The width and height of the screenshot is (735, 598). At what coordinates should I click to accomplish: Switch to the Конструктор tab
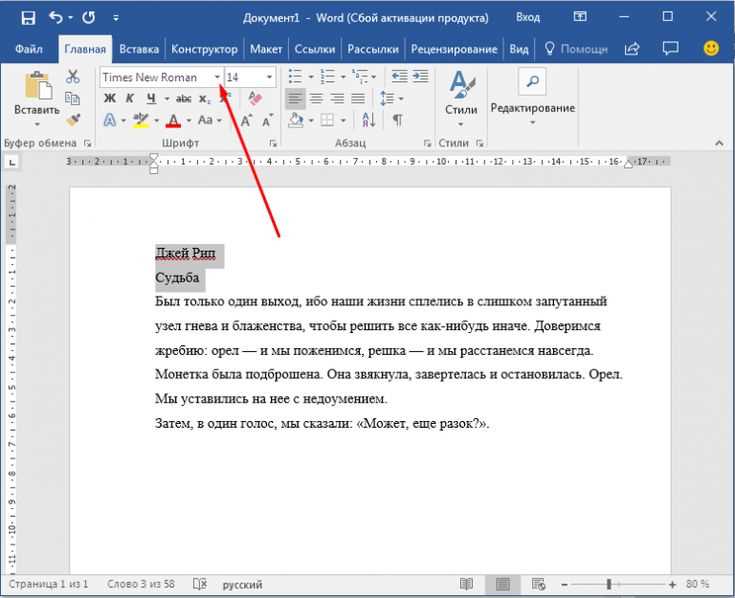coord(204,49)
